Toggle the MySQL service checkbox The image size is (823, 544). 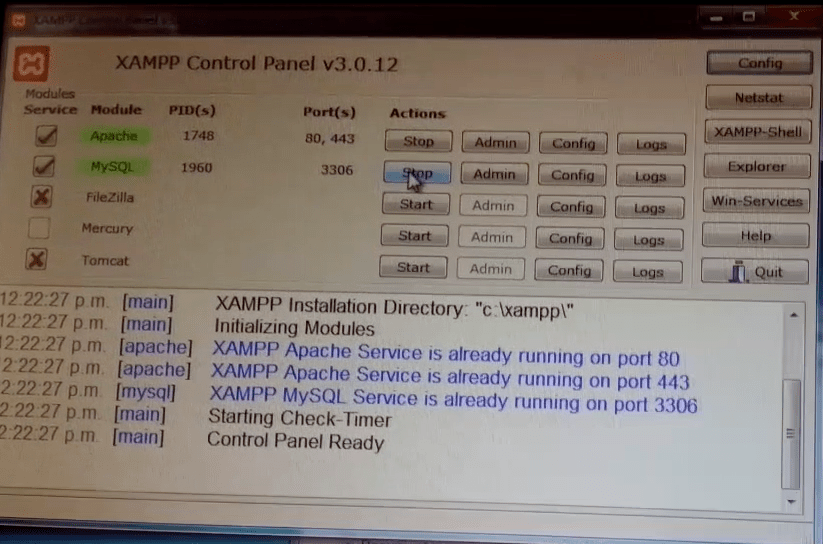44,166
